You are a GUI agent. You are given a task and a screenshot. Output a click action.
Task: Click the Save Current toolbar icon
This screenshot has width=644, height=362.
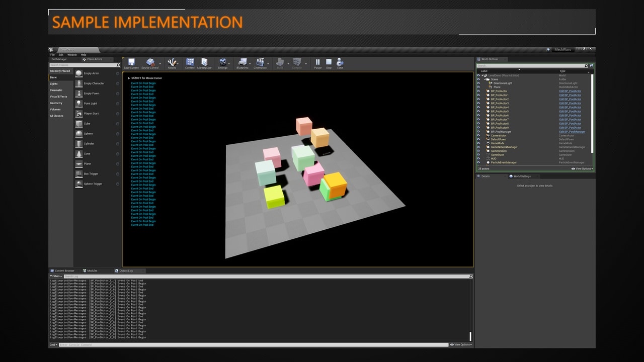tap(131, 62)
